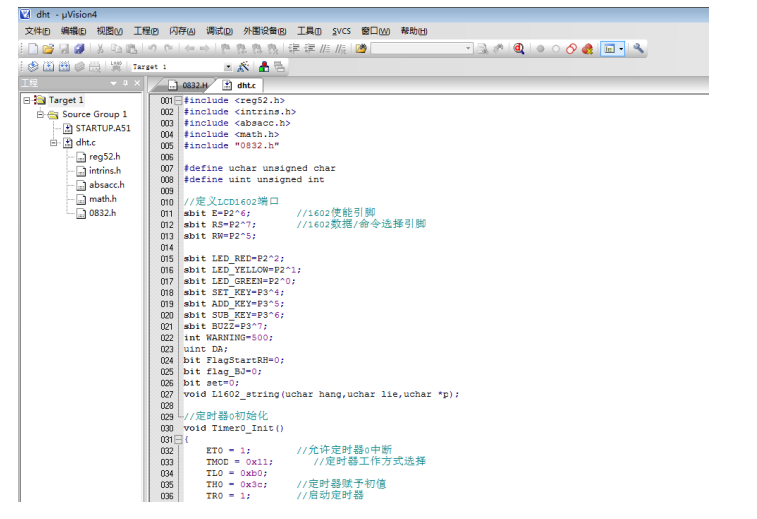Comment out the selected lines
Screen dimensions: 757x519
click(x=325, y=49)
